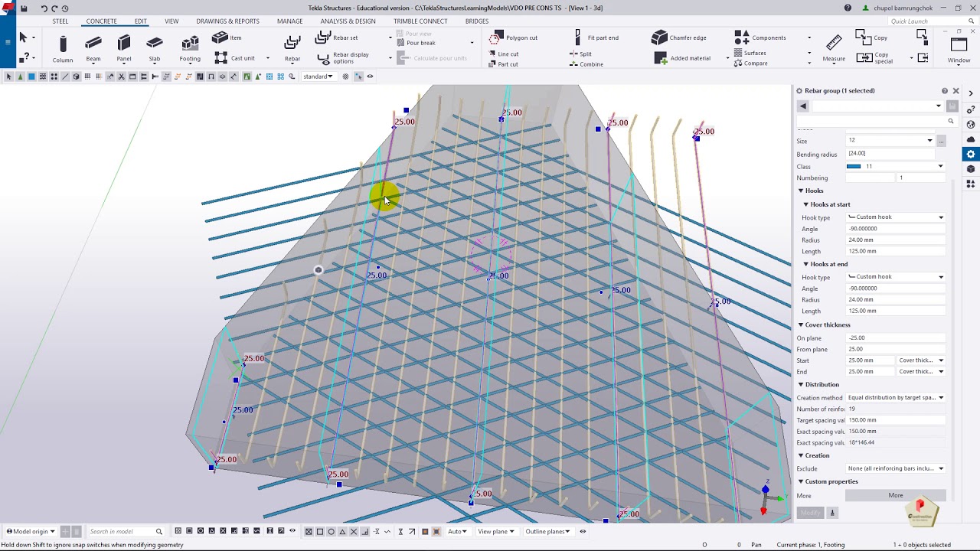Switch to the STEEL ribbon tab
The width and height of the screenshot is (980, 551).
pyautogui.click(x=60, y=21)
